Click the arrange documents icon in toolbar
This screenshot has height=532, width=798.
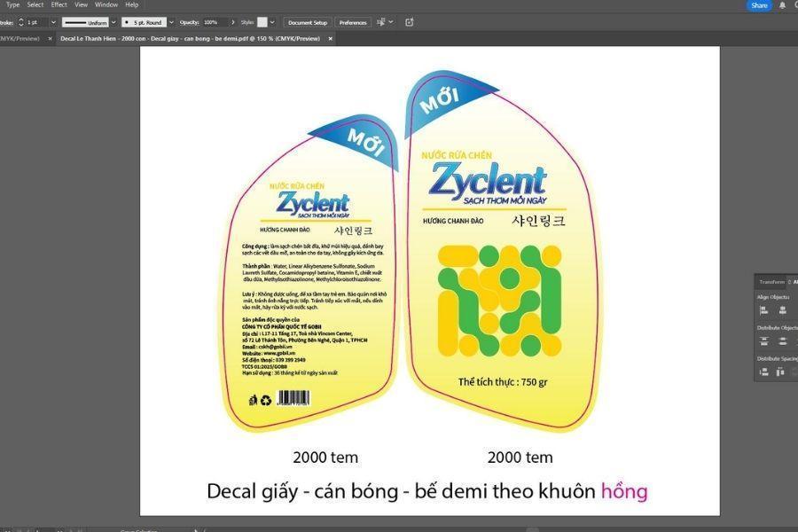click(409, 22)
